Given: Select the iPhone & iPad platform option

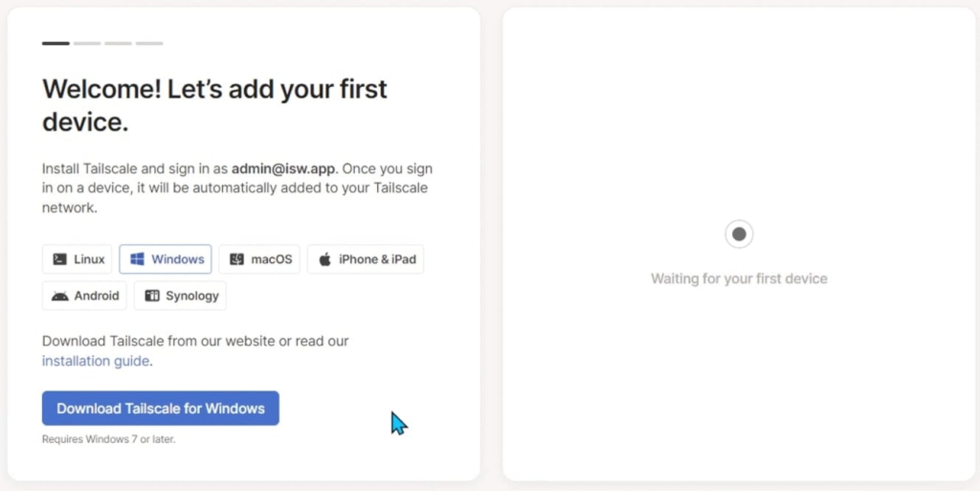Looking at the screenshot, I should coord(366,259).
